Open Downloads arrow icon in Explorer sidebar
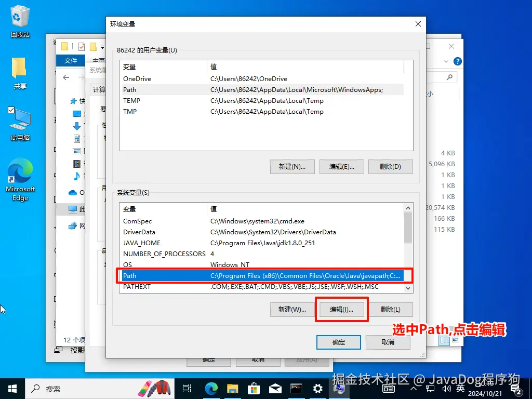This screenshot has width=532, height=399. pos(77,126)
